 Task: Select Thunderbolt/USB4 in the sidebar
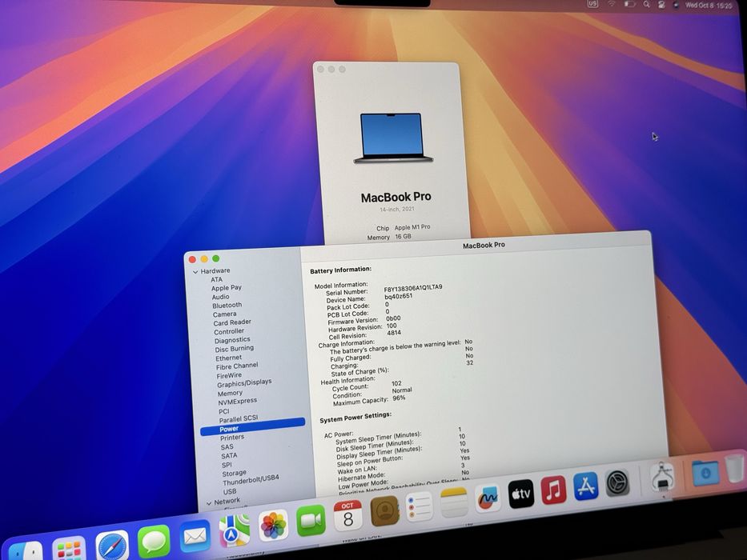251,480
